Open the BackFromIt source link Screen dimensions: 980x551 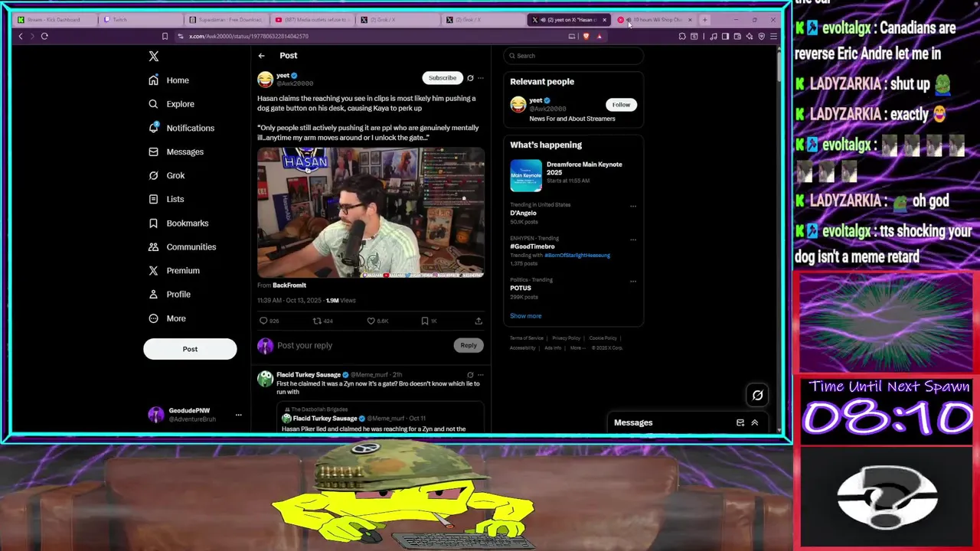tap(289, 285)
